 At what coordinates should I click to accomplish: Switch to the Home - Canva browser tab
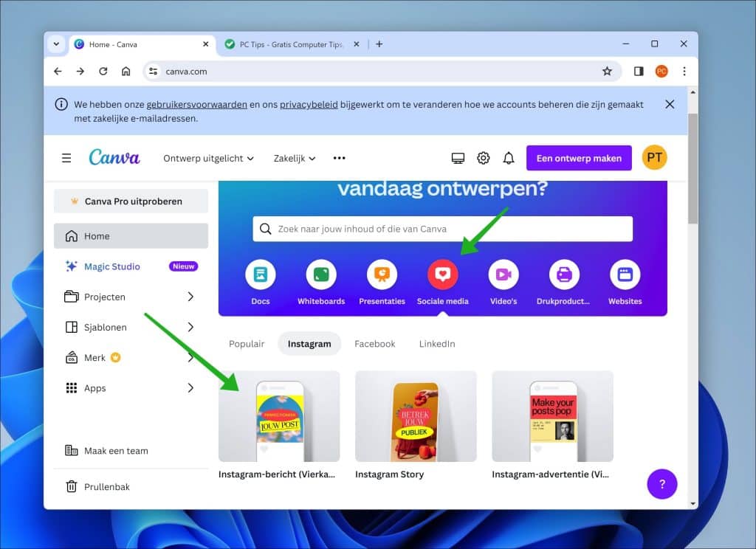[x=142, y=44]
